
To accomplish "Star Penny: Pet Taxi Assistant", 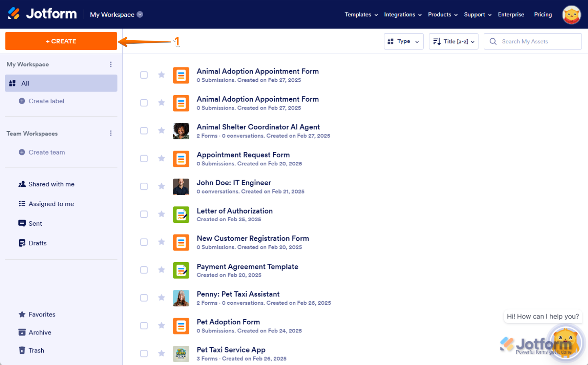I will pos(161,298).
